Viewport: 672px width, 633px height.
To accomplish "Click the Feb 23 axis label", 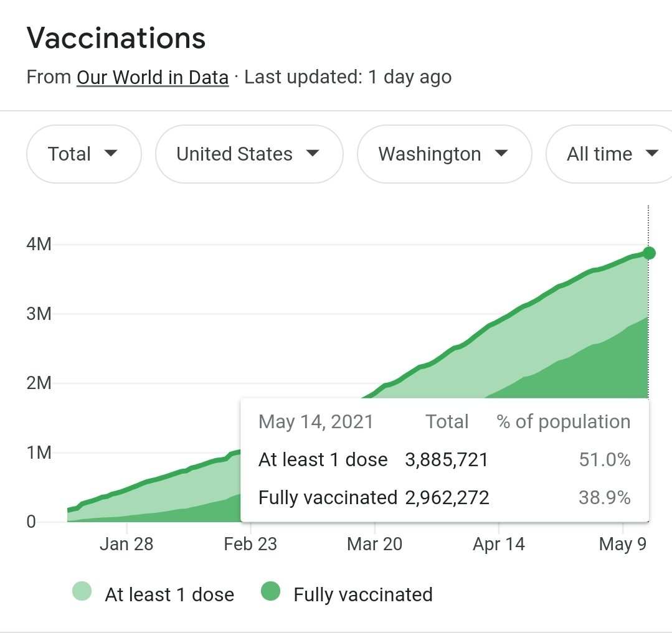I will point(250,544).
